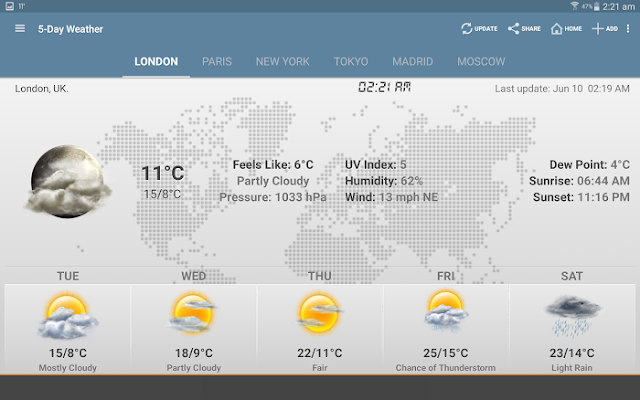640x400 pixels.
Task: Tap Wednesday's partly cloudy sun icon
Action: pyautogui.click(x=193, y=313)
